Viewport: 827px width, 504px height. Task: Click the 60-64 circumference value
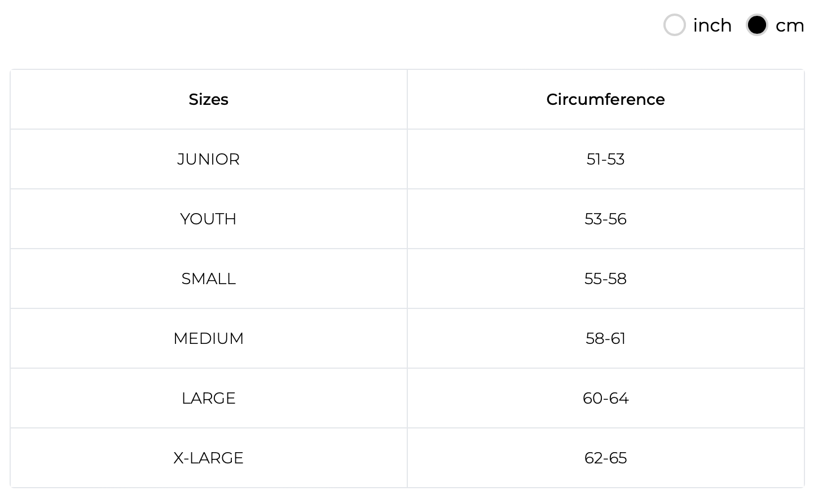[605, 398]
